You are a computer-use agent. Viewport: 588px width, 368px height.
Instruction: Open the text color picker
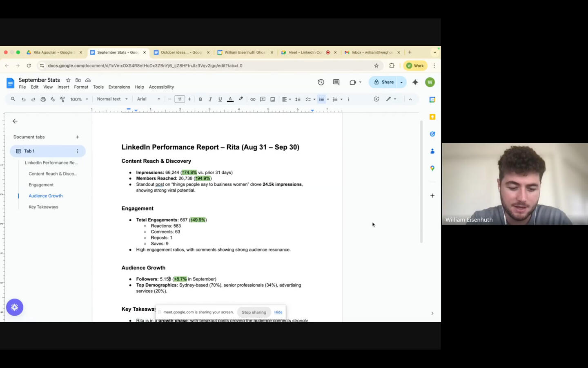pos(230,99)
